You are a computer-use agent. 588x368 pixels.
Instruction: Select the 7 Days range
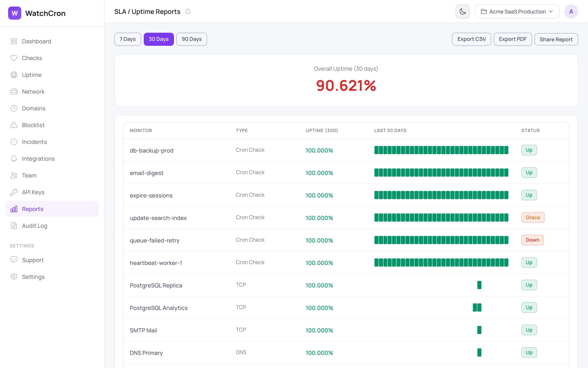point(128,39)
